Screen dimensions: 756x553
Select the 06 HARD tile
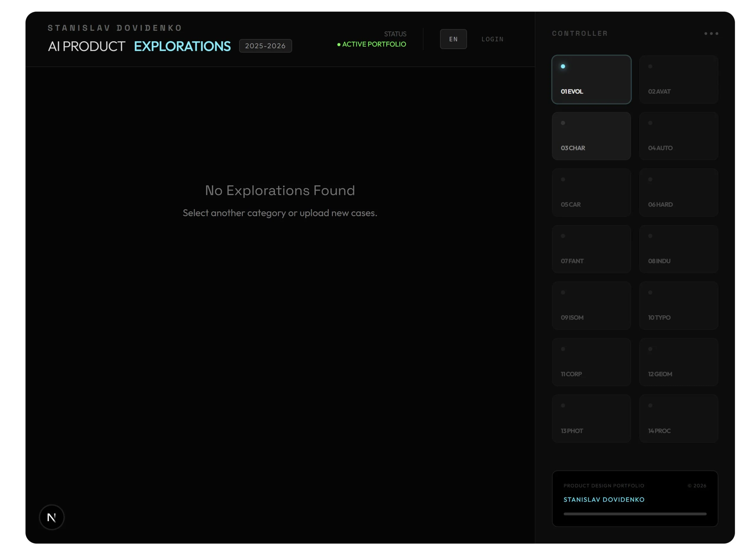click(678, 193)
